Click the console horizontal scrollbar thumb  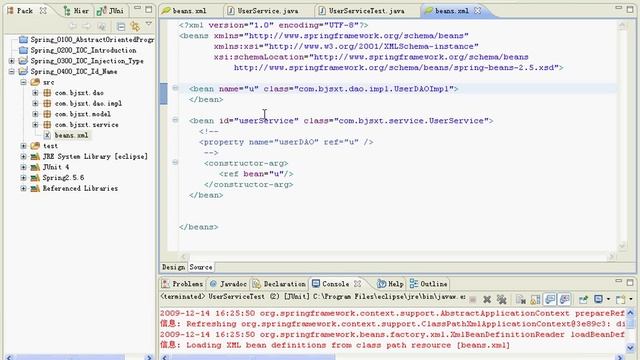(x=253, y=358)
